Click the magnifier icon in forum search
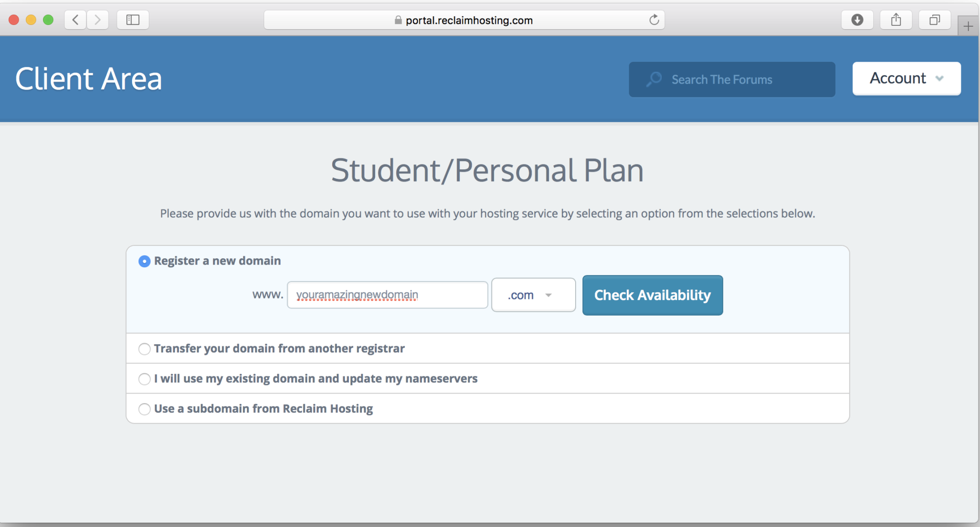 (654, 79)
